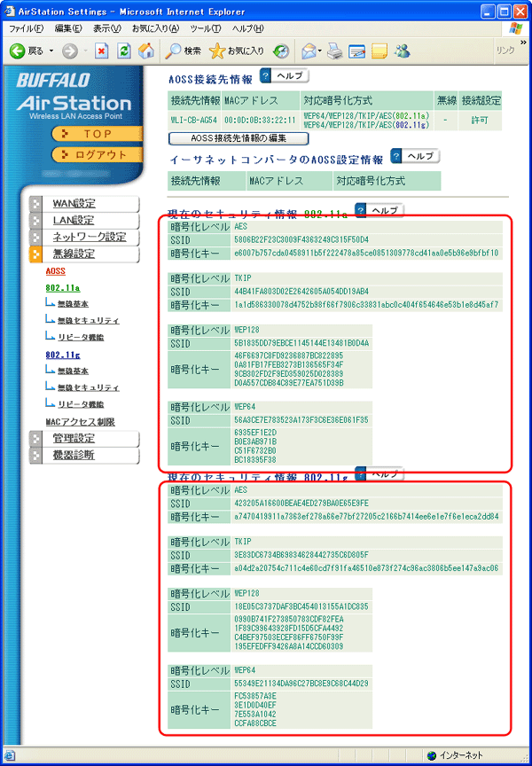
Task: Click the Print toolbar icon
Action: click(333, 51)
